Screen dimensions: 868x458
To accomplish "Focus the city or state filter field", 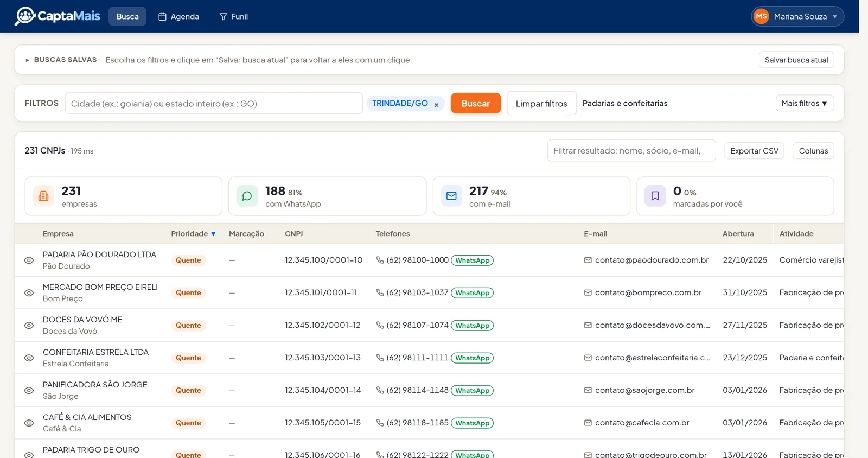I will pos(214,103).
